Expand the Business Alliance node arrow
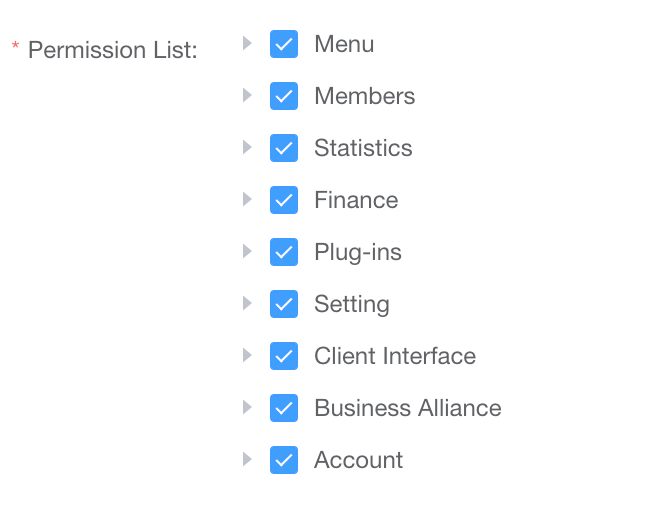The width and height of the screenshot is (662, 518). [x=247, y=407]
